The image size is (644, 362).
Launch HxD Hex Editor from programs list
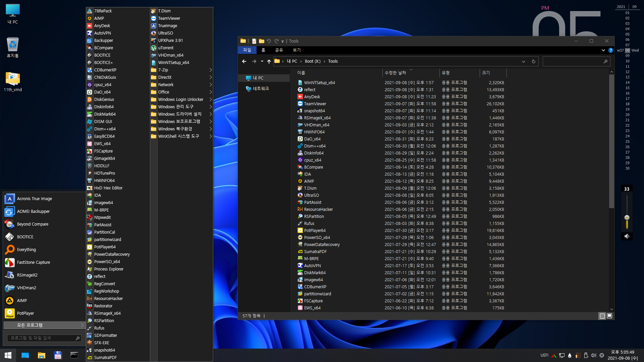[117, 188]
